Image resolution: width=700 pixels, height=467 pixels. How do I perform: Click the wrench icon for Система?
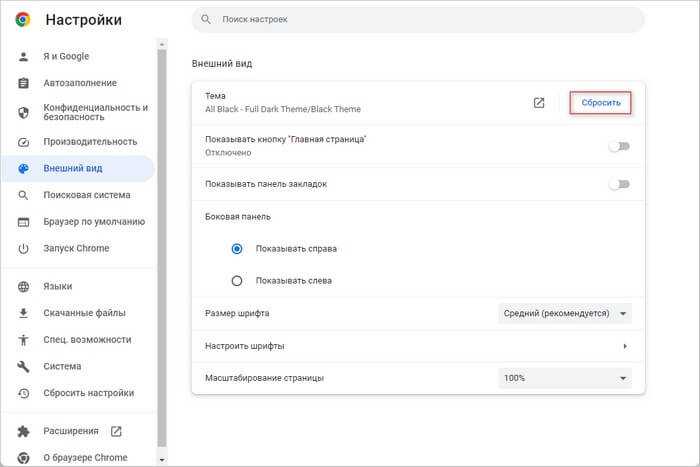(x=23, y=367)
